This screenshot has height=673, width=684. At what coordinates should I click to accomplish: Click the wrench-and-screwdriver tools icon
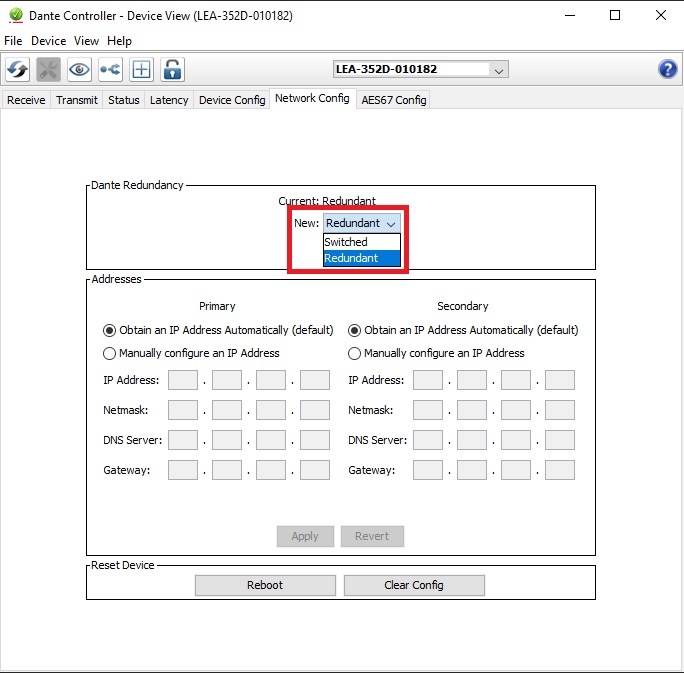point(48,69)
